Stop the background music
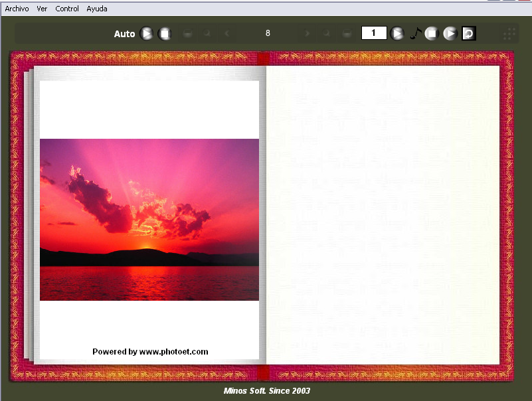532x401 pixels. coord(432,34)
